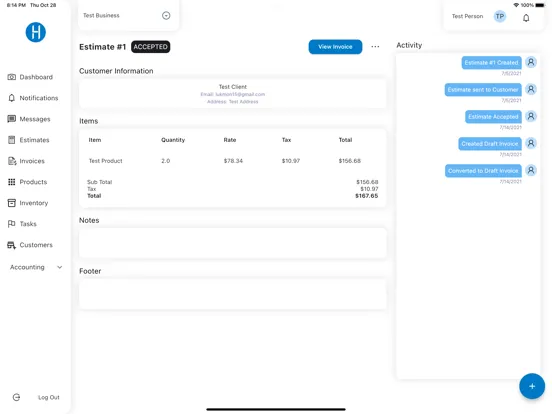Image resolution: width=552 pixels, height=414 pixels.
Task: Click the battery indicator in status bar
Action: [540, 5]
